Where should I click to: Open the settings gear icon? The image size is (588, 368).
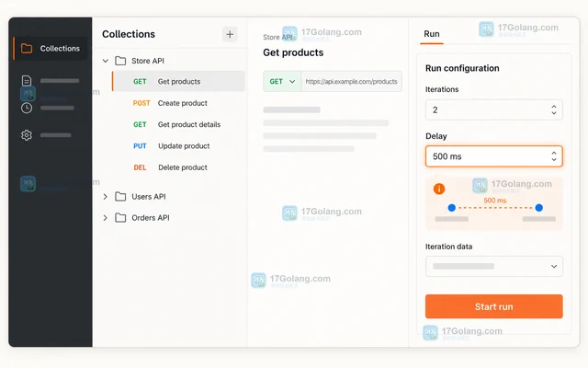pos(27,135)
